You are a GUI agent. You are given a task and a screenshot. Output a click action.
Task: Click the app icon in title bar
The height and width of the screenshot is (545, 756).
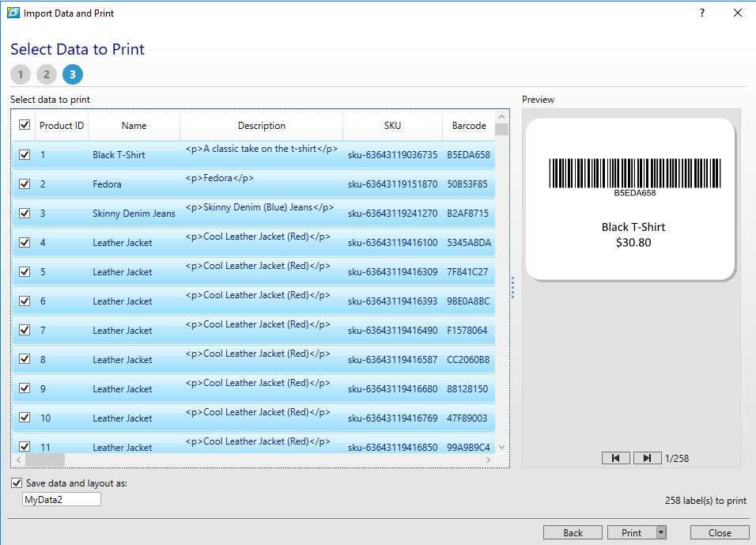coord(13,13)
